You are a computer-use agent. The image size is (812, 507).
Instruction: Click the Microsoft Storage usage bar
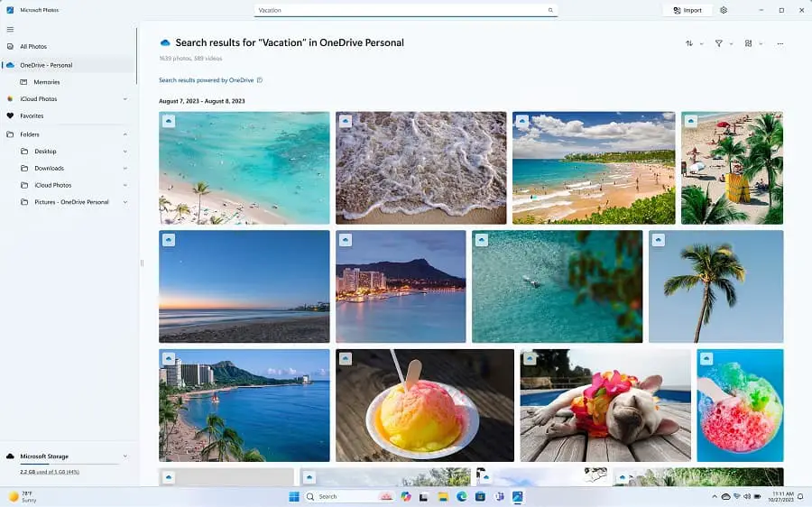[70, 465]
